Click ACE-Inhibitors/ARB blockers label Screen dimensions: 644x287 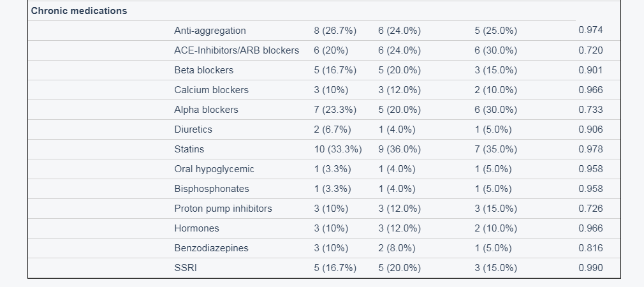coord(237,50)
